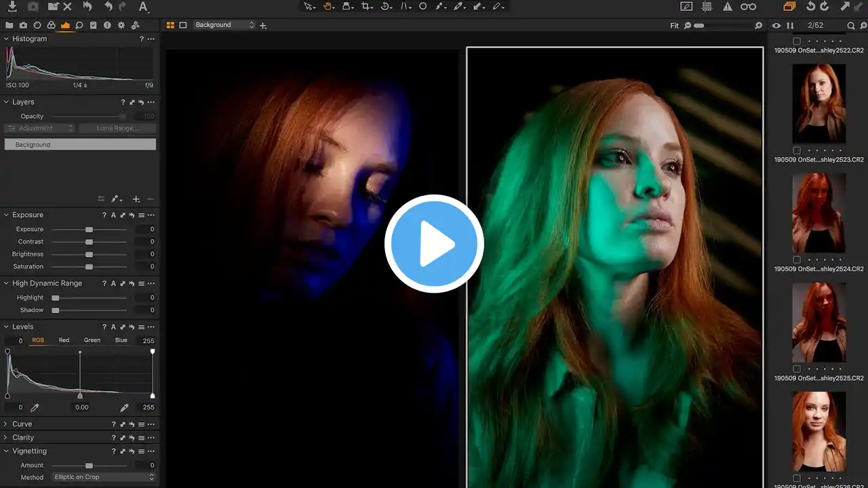
Task: Select the Red channel tab in Levels
Action: coord(64,340)
